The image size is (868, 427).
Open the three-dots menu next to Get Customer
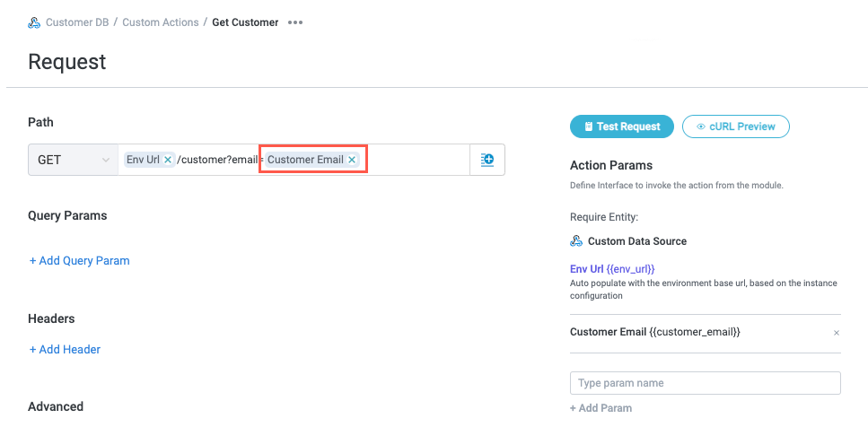tap(295, 22)
